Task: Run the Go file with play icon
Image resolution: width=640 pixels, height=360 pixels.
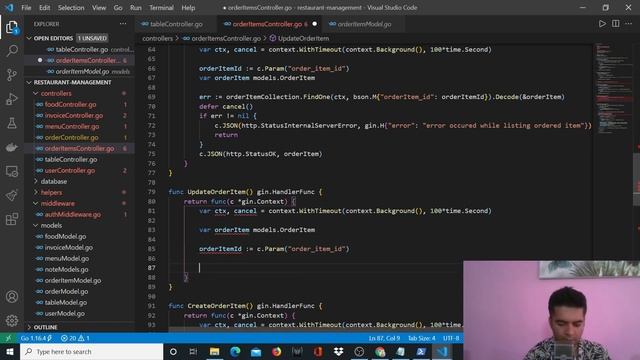Action: [602, 24]
